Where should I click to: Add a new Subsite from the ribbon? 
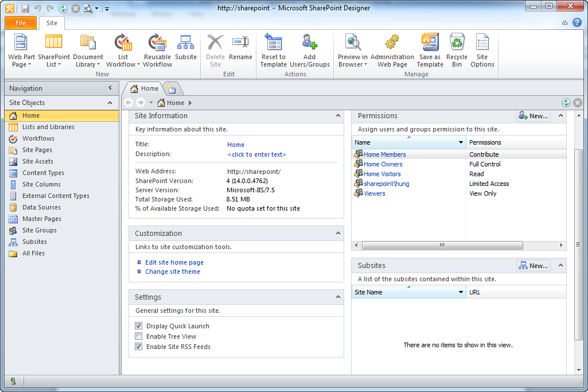pyautogui.click(x=186, y=47)
